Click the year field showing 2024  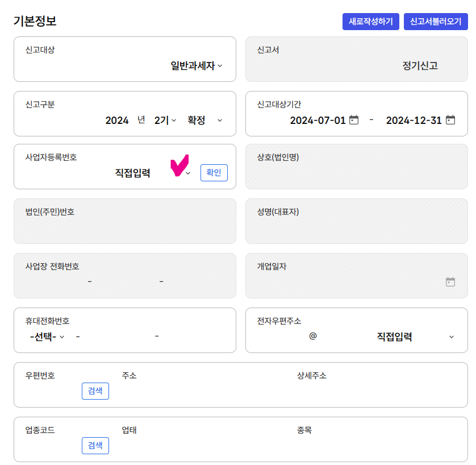(x=117, y=121)
